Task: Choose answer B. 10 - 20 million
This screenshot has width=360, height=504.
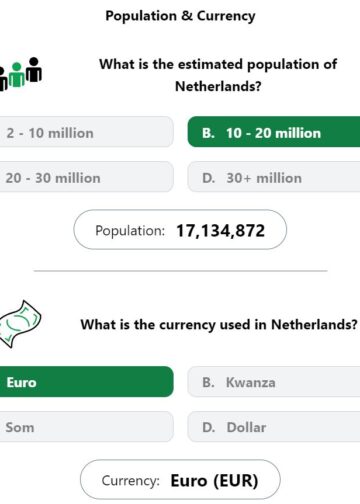Action: (274, 132)
